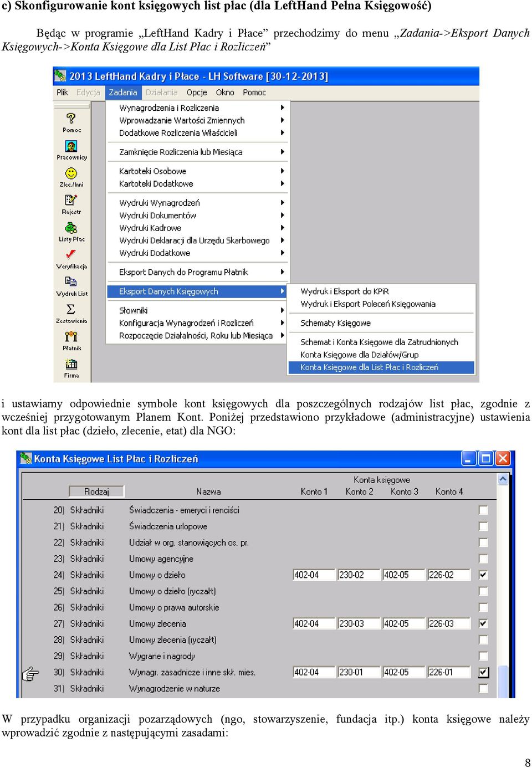Select Konta Księgowe dla List Płac i Rozliczeń
The width and height of the screenshot is (532, 768).
[381, 367]
